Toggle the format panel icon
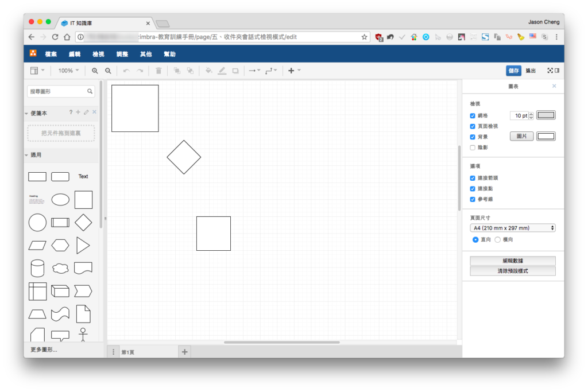This screenshot has height=392, width=588. tap(557, 71)
